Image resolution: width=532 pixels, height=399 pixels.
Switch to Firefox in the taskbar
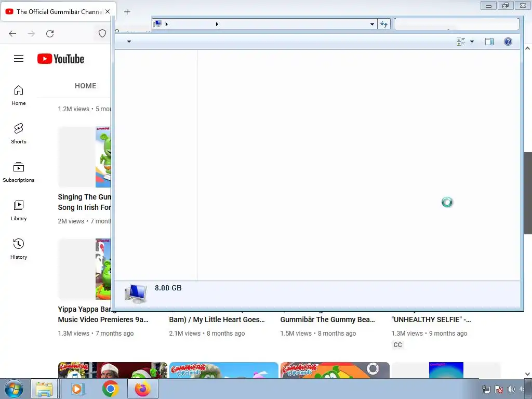tap(143, 389)
